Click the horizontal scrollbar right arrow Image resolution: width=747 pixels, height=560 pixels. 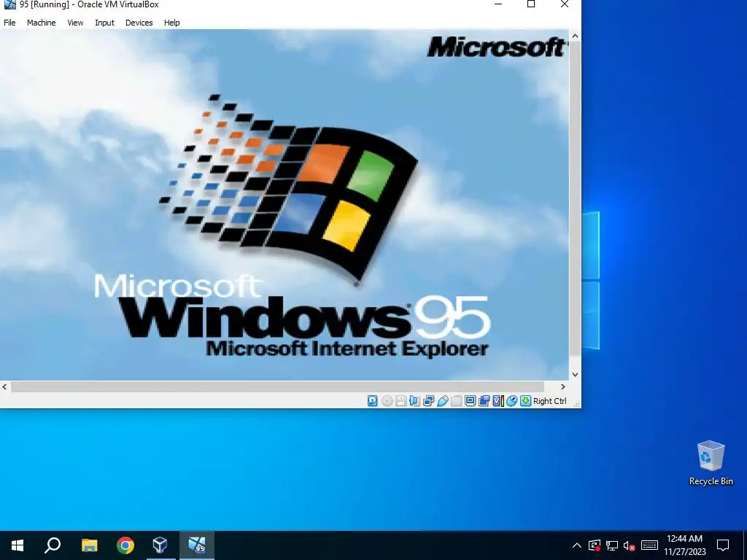(562, 386)
